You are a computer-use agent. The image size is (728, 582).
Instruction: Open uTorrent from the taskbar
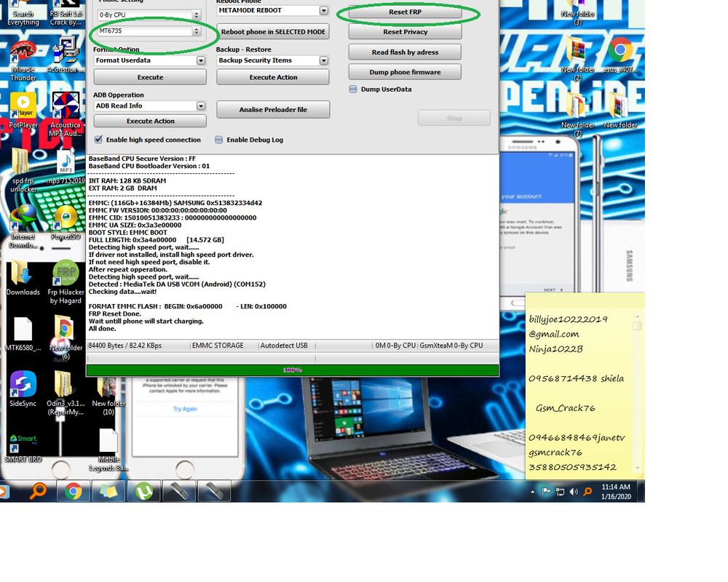tap(144, 491)
